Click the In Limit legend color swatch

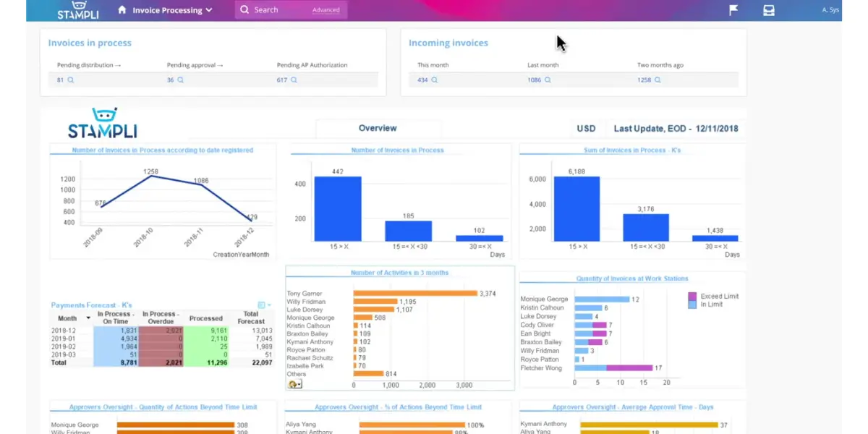tap(692, 305)
